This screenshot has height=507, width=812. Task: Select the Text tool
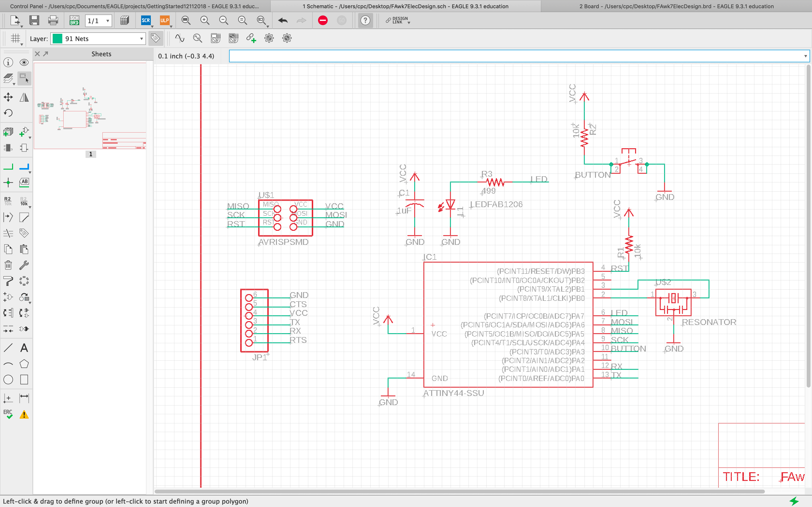coord(24,348)
